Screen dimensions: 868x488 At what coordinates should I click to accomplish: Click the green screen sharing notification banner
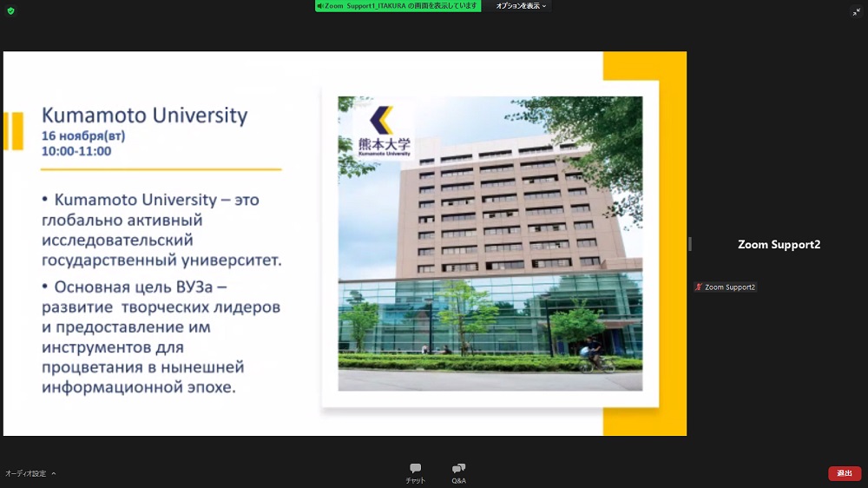click(x=398, y=6)
